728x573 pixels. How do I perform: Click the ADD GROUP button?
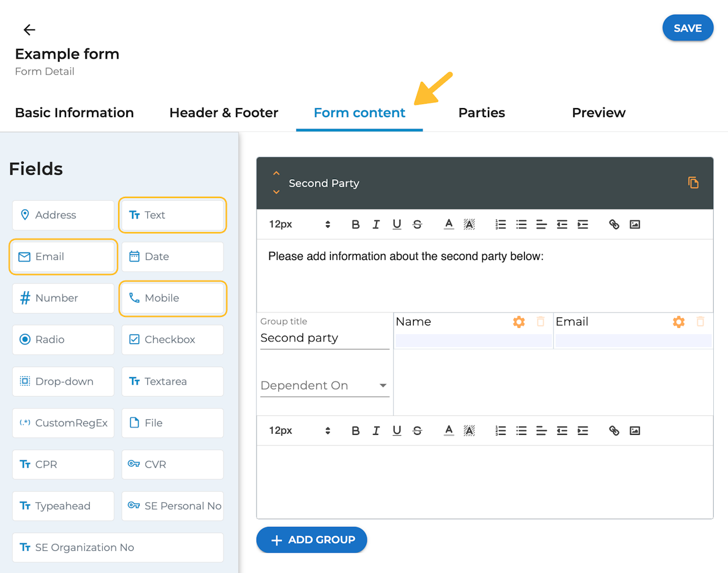312,540
